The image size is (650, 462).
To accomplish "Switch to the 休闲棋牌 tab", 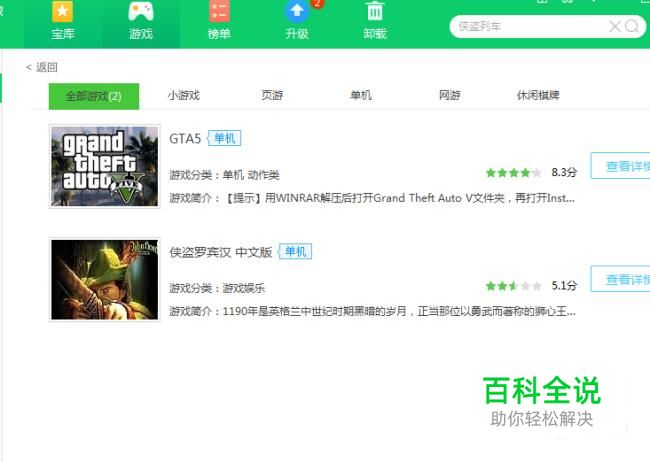I will click(538, 95).
